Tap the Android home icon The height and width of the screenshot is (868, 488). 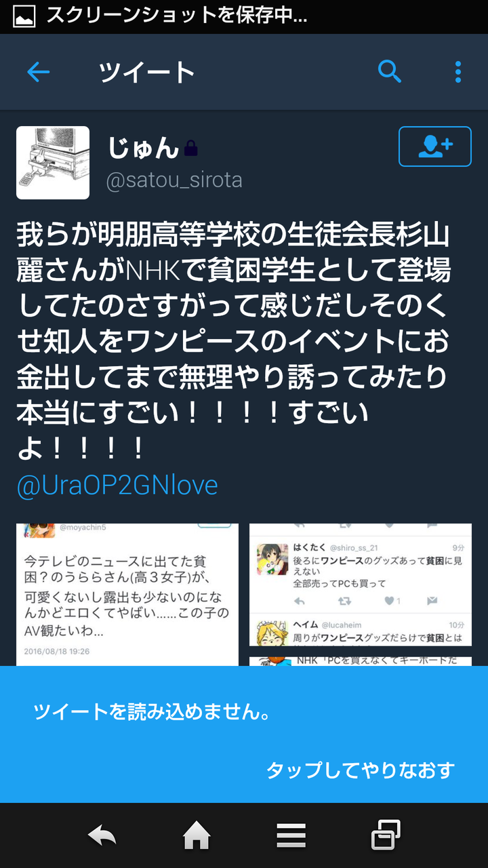pos(197,836)
